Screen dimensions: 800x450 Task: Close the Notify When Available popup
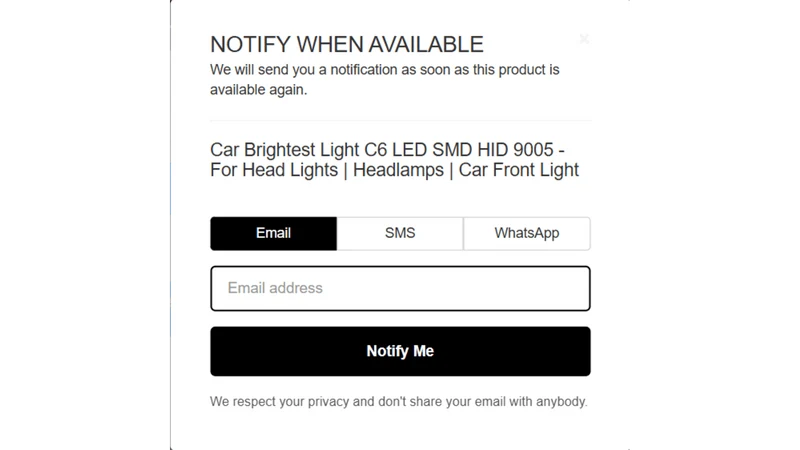click(x=584, y=39)
